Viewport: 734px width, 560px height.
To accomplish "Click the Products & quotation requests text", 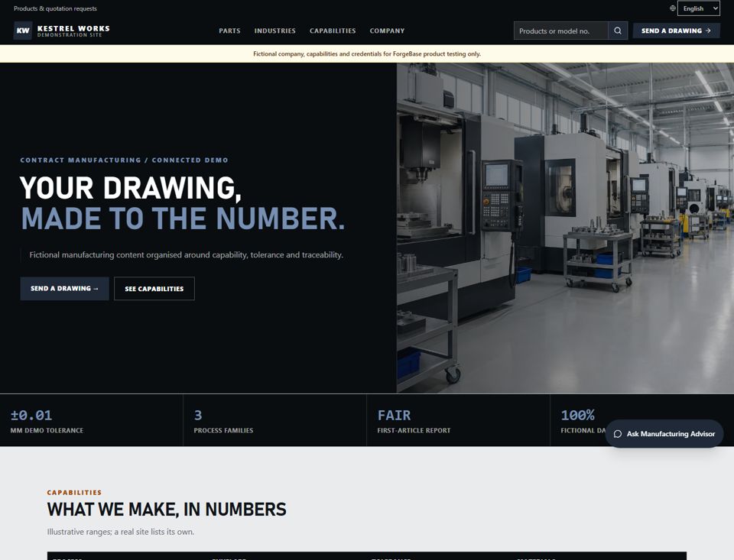I will (x=55, y=8).
